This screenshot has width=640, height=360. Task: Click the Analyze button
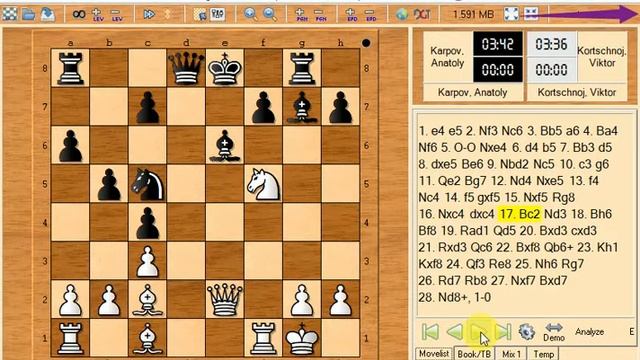click(x=589, y=332)
